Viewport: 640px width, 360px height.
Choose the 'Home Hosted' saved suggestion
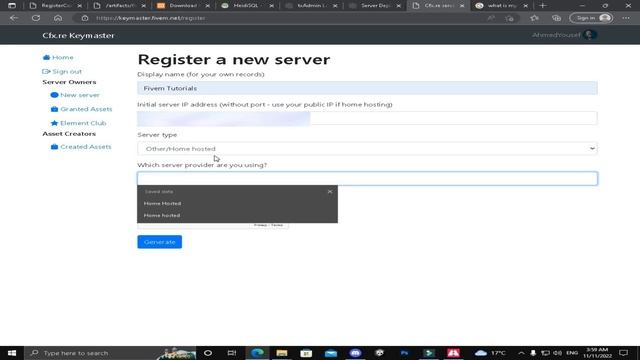coord(237,203)
